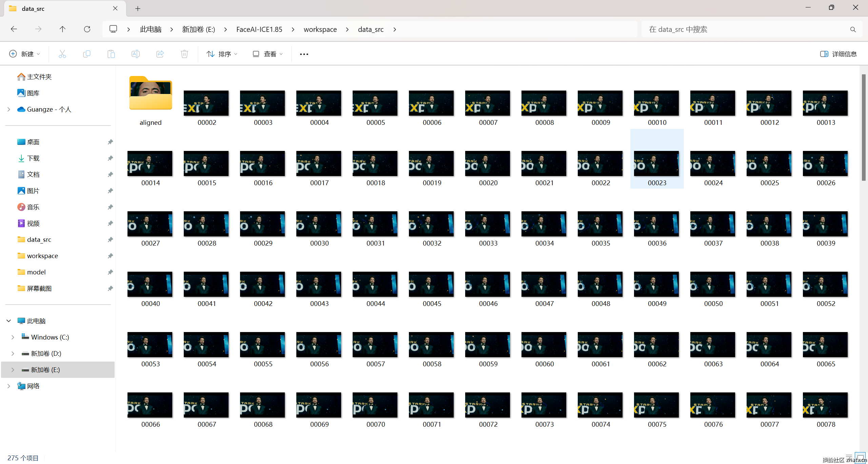Click the vertical scrollbar thumb
The image size is (868, 464).
click(864, 128)
